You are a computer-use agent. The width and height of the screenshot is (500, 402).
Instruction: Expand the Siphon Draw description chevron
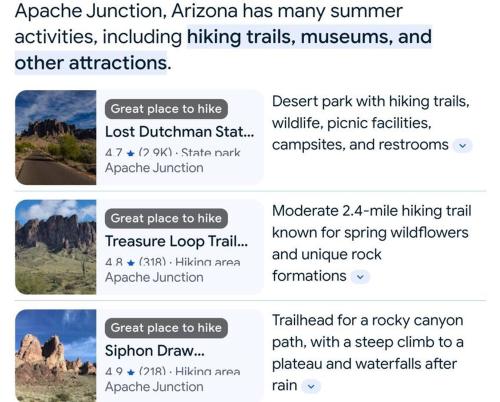pyautogui.click(x=311, y=386)
